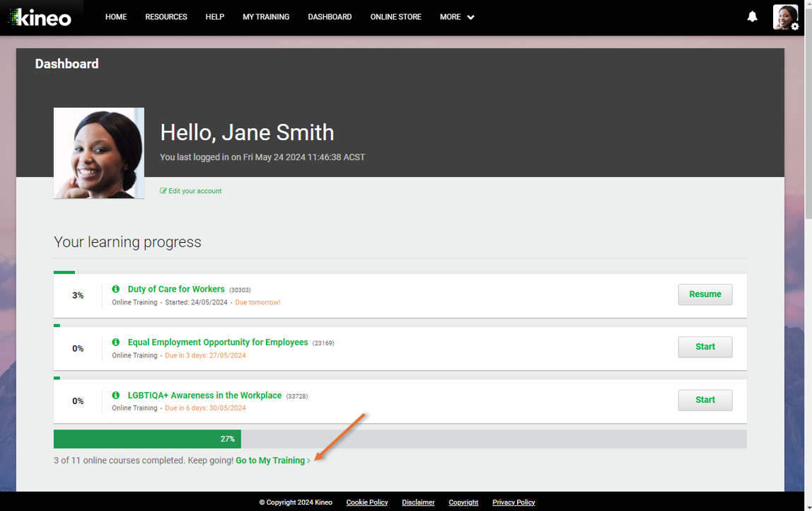
Task: Click the 27% overall progress bar
Action: pyautogui.click(x=400, y=439)
